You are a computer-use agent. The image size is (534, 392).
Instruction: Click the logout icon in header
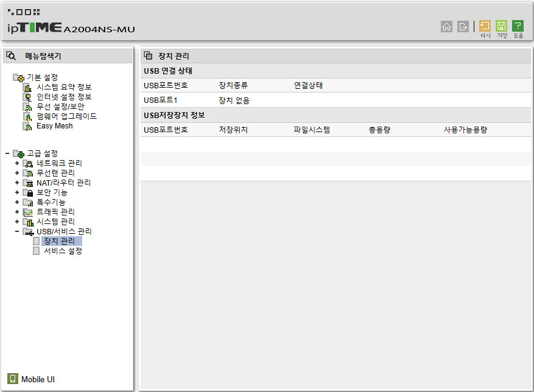coord(463,26)
